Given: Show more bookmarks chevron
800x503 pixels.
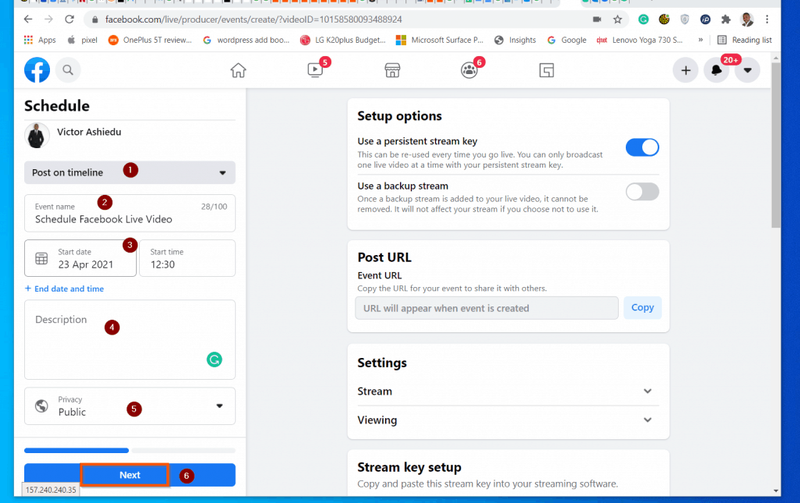Looking at the screenshot, I should coord(701,40).
